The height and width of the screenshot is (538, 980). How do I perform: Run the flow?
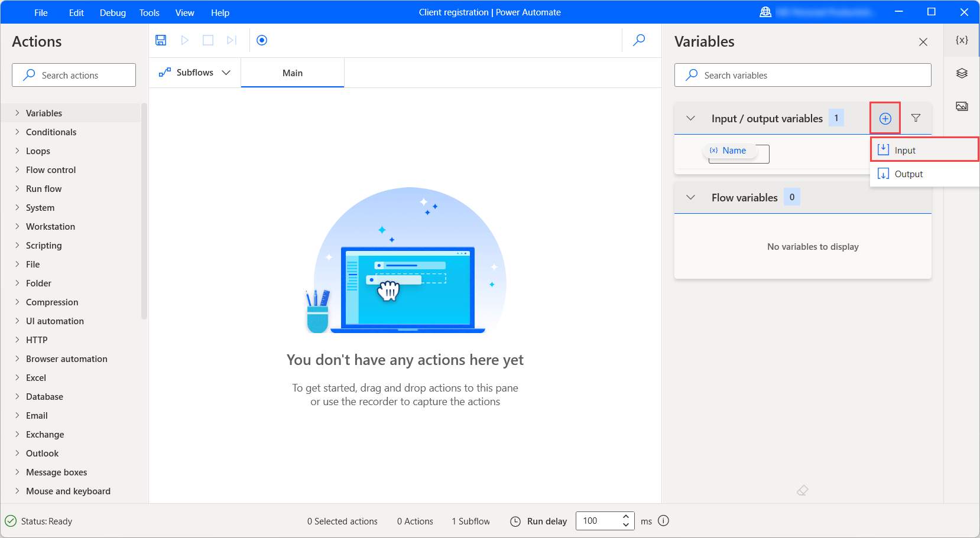click(184, 40)
